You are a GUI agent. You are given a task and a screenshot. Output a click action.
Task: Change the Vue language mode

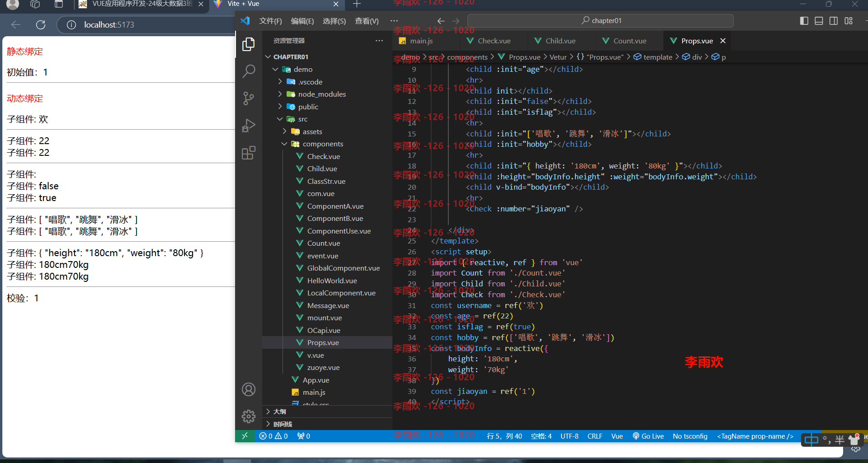617,436
